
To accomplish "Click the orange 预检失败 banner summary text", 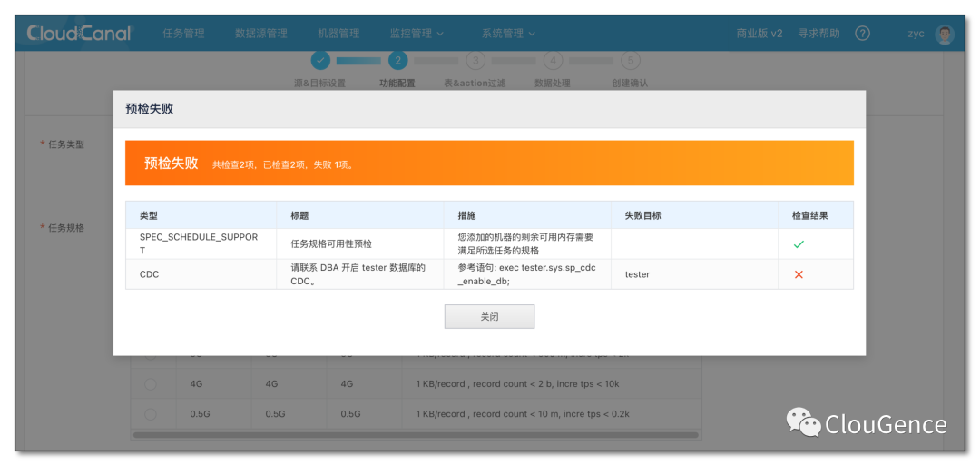I will coord(283,164).
